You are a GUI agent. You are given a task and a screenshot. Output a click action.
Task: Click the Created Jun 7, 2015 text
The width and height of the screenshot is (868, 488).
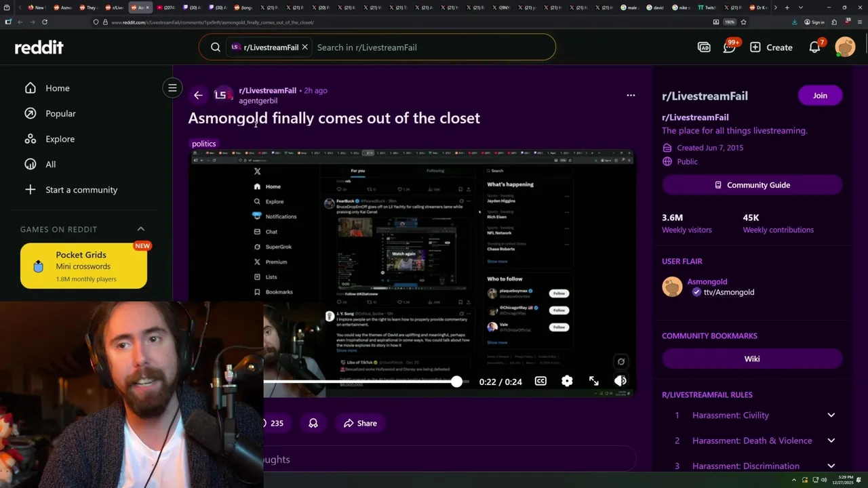click(x=710, y=148)
